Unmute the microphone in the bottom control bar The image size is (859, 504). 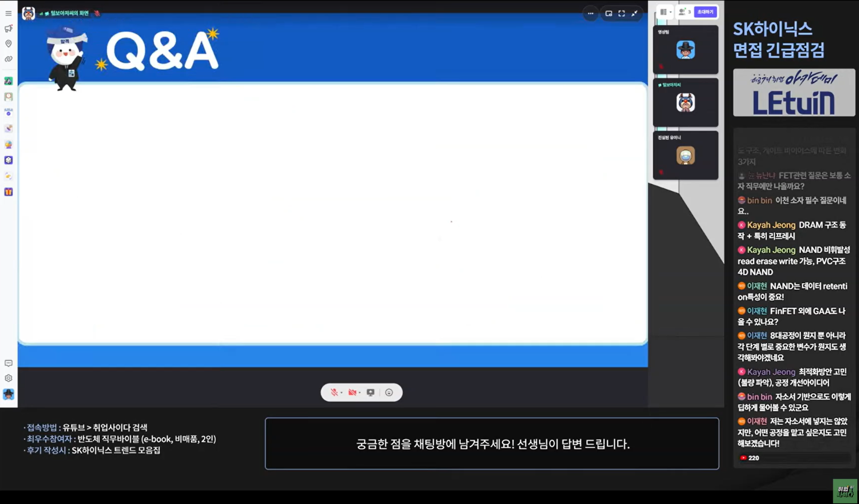[x=334, y=392]
